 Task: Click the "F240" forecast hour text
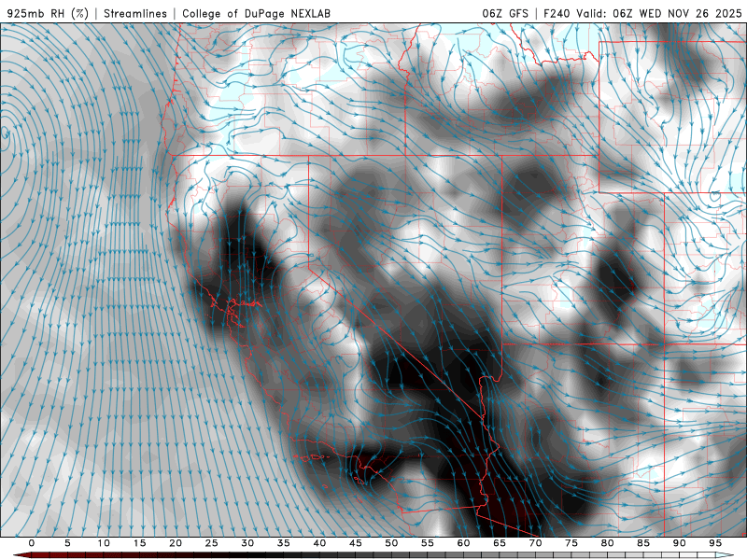point(557,13)
